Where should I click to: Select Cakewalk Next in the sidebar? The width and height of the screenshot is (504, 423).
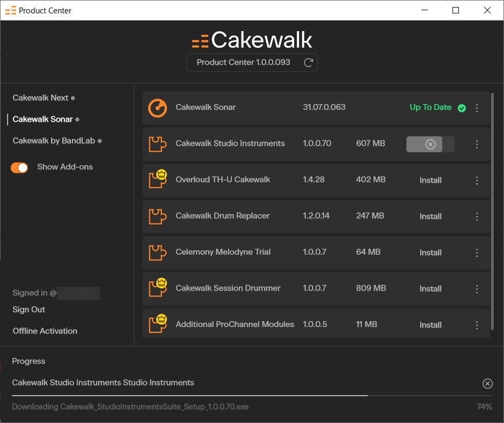click(x=40, y=98)
